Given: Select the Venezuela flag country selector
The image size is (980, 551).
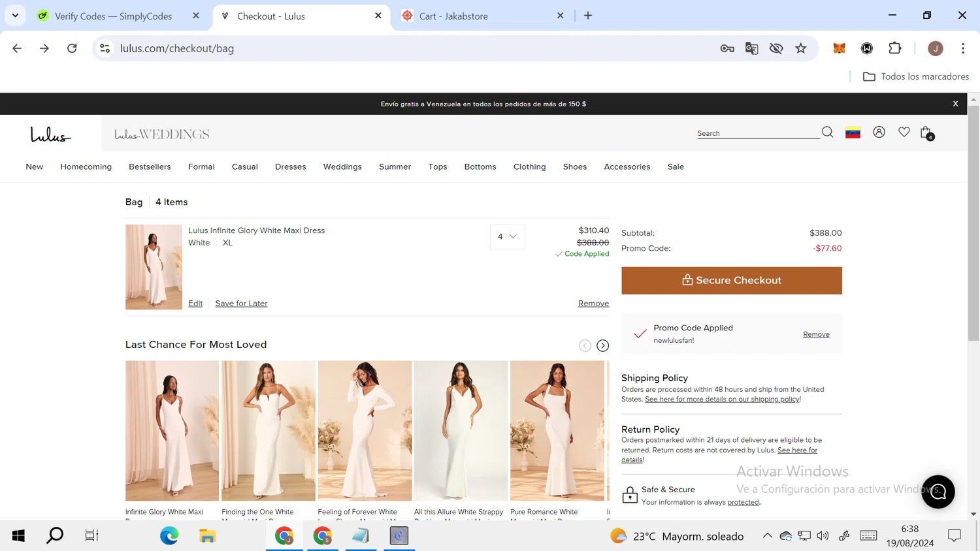Looking at the screenshot, I should click(853, 133).
